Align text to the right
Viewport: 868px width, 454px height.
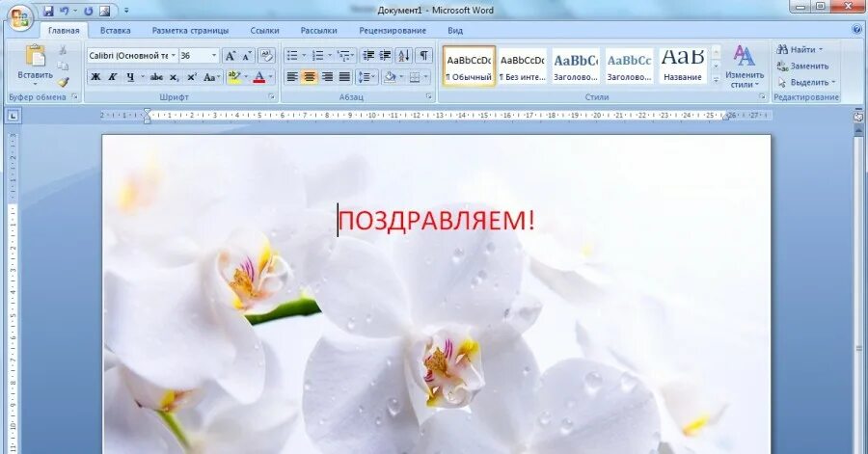[x=327, y=77]
